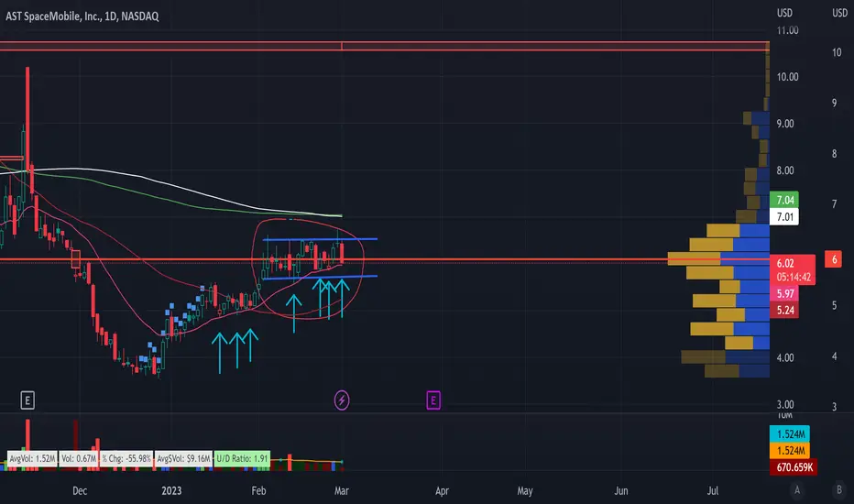
Task: Click the USD currency label on inner scale
Action: tap(785, 13)
